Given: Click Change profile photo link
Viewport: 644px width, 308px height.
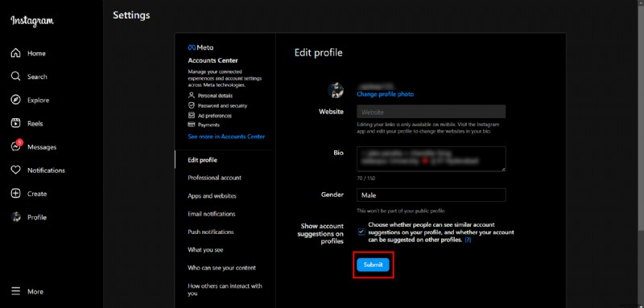Looking at the screenshot, I should point(385,94).
